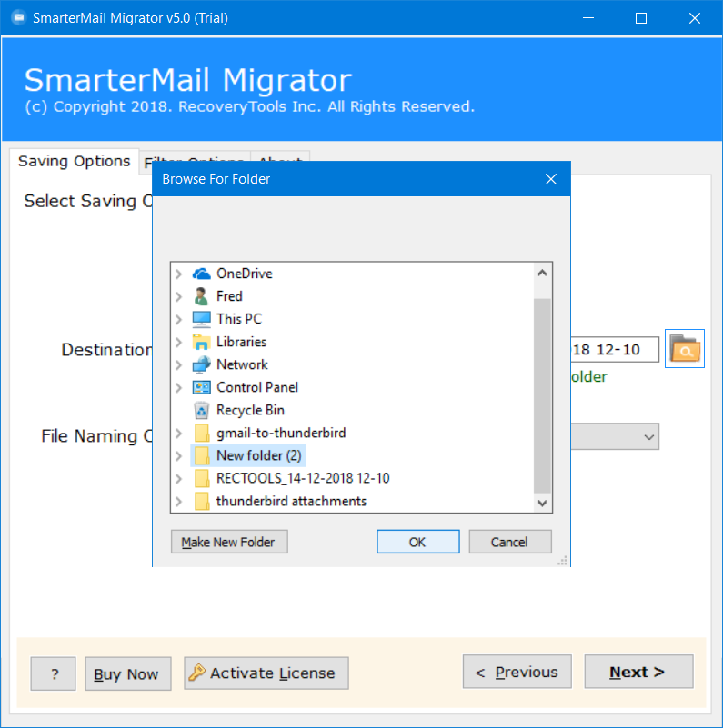This screenshot has height=728, width=723.
Task: Go to the Previous step
Action: click(x=517, y=672)
